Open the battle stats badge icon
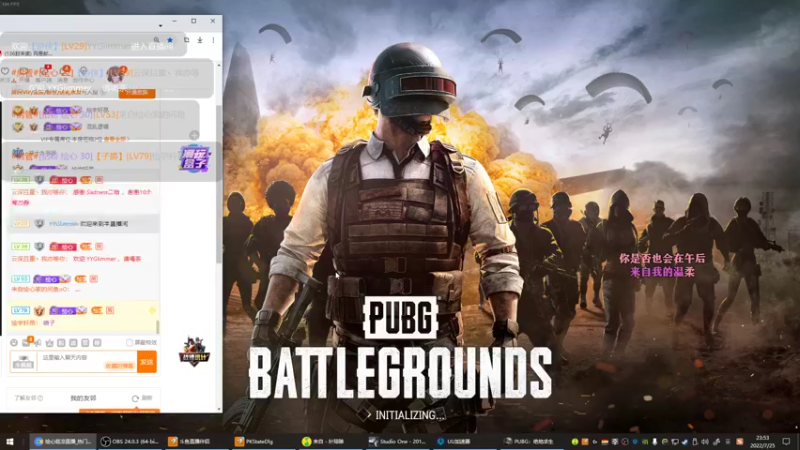This screenshot has width=800, height=450. (x=194, y=352)
